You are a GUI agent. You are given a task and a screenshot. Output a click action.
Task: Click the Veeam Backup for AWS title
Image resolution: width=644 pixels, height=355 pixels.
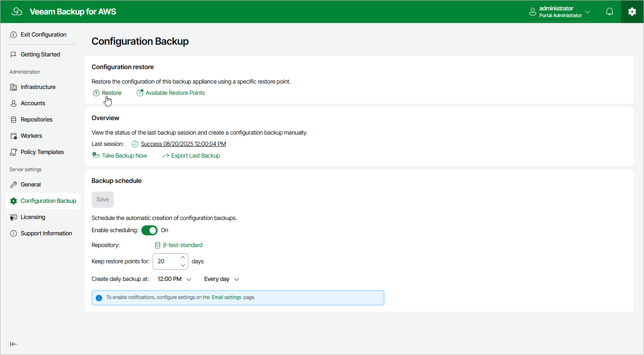pyautogui.click(x=73, y=12)
